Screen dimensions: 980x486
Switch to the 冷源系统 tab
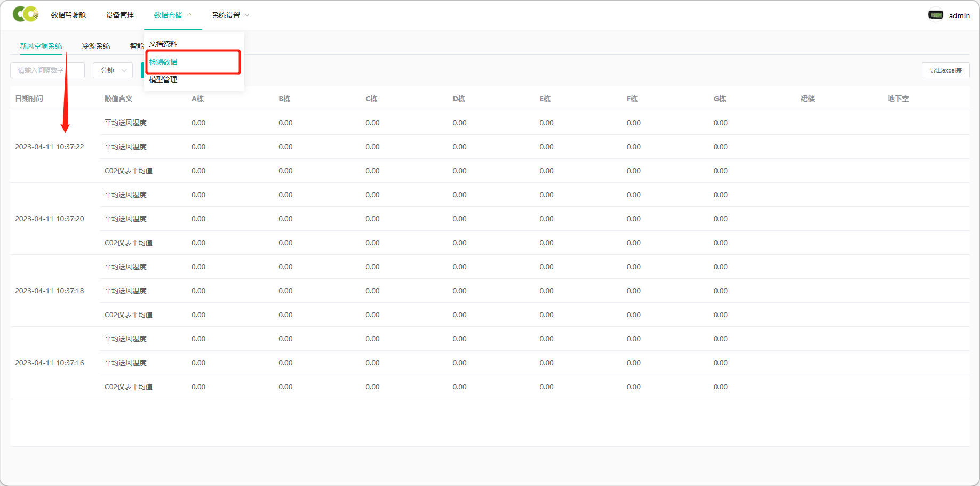coord(96,46)
